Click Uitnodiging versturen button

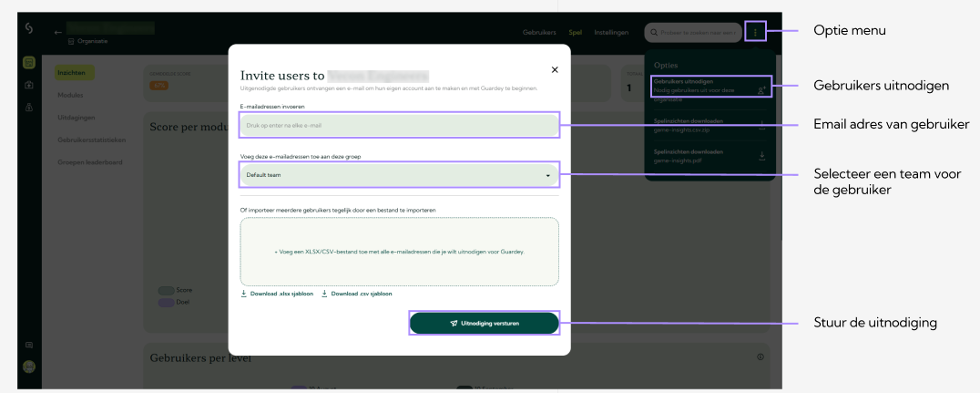pyautogui.click(x=484, y=323)
